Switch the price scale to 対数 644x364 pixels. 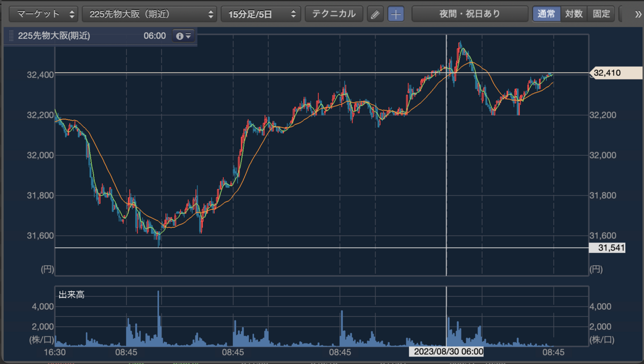pyautogui.click(x=574, y=14)
